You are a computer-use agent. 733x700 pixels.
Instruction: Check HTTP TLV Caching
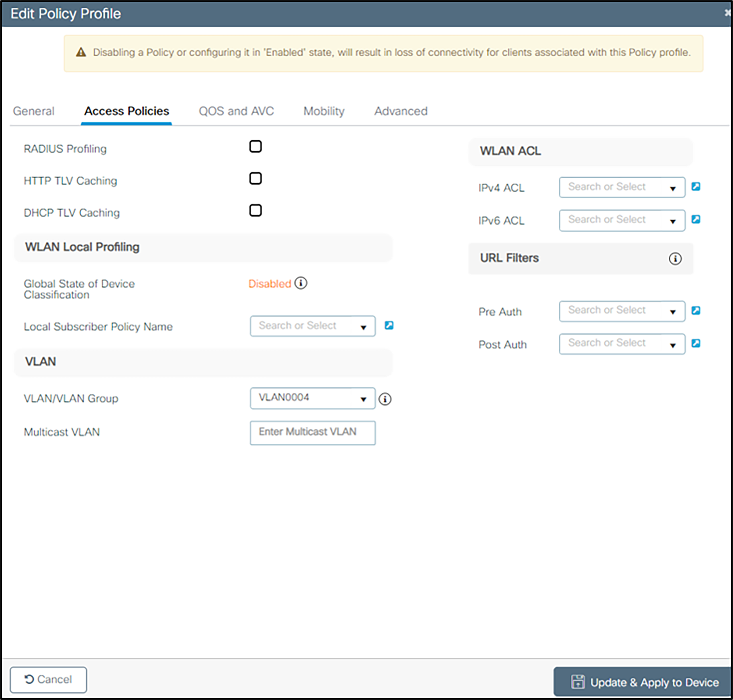[x=256, y=179]
